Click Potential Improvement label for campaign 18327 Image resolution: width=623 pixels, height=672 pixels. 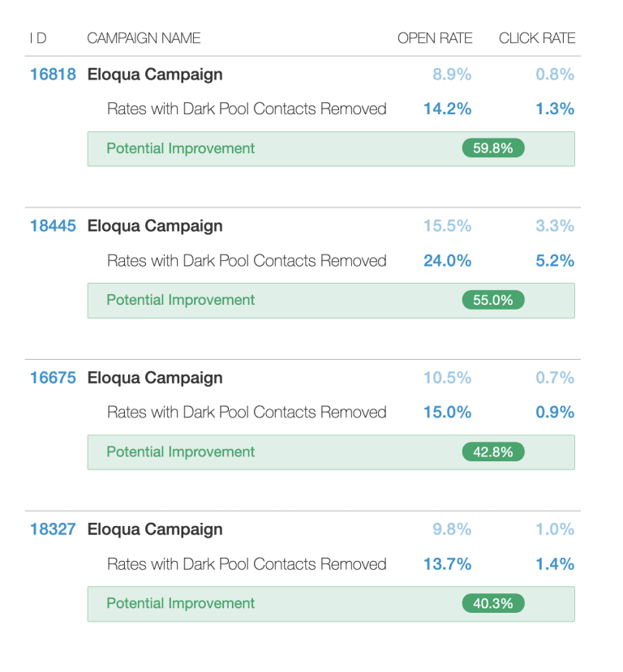pos(180,603)
